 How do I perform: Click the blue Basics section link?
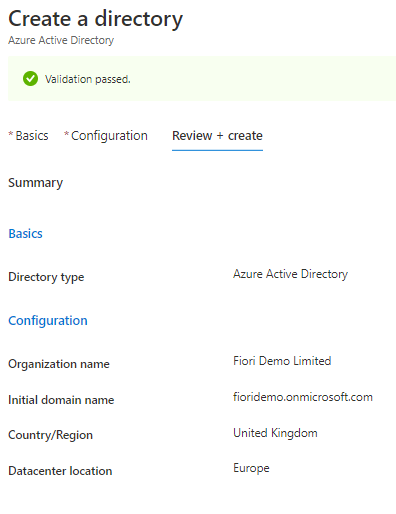point(25,234)
